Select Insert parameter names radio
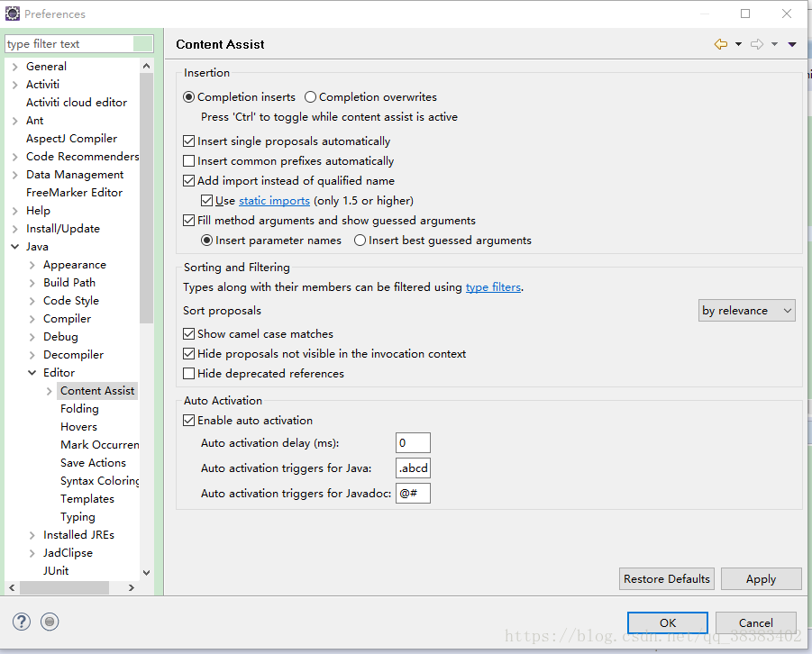Image resolution: width=812 pixels, height=654 pixels. tap(206, 241)
